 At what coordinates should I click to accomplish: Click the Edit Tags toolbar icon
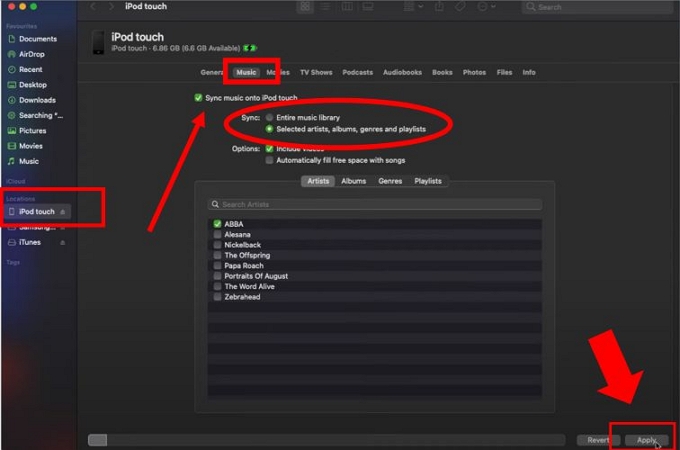(x=460, y=7)
